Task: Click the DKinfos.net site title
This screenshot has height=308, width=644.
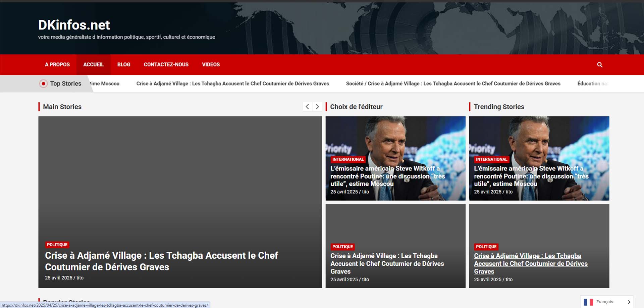Action: click(74, 25)
